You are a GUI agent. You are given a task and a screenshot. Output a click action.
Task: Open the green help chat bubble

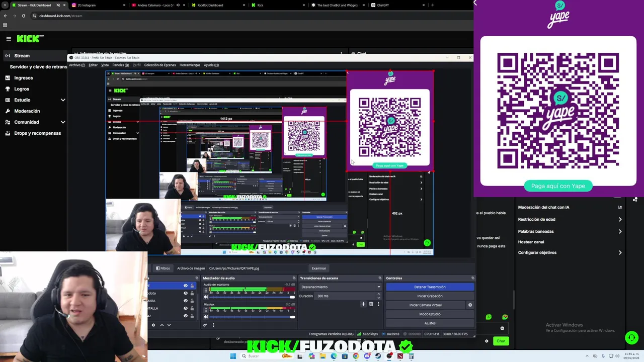pyautogui.click(x=631, y=337)
